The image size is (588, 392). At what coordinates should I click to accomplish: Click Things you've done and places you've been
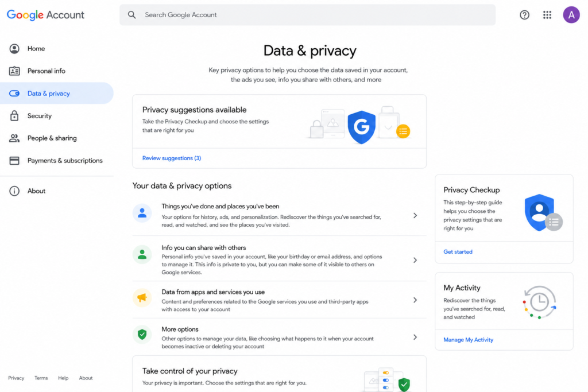click(x=220, y=207)
